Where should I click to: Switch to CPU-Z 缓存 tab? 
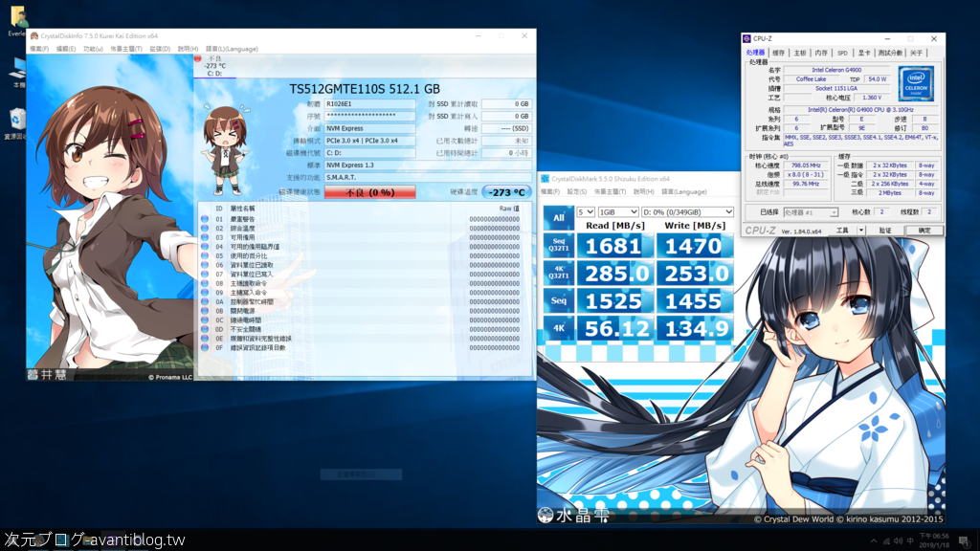(x=779, y=54)
